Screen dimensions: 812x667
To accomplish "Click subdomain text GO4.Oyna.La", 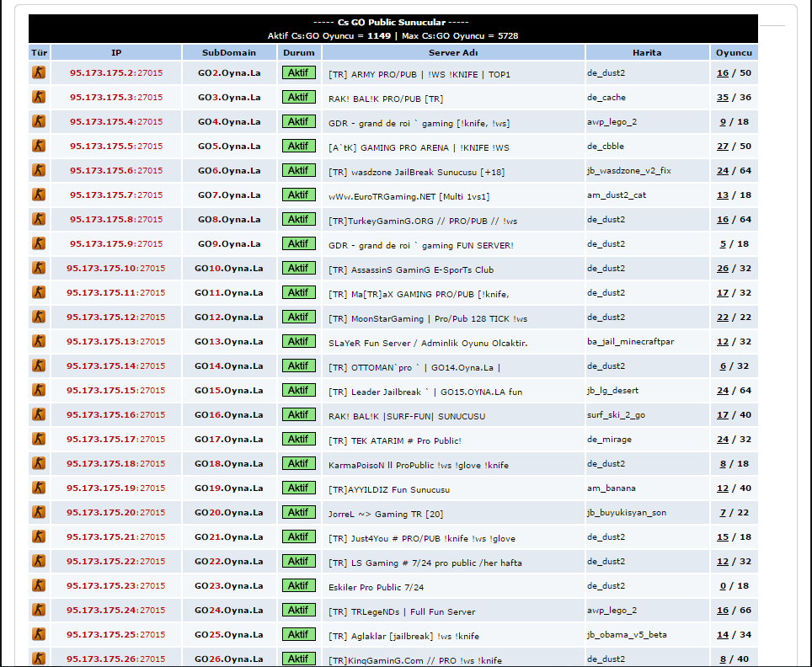I will [x=229, y=122].
